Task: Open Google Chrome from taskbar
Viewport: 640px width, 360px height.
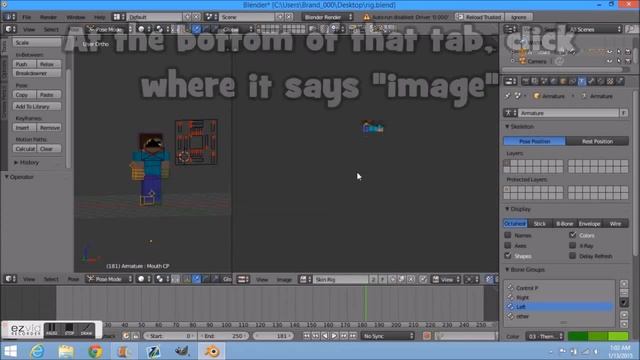Action: click(95, 351)
